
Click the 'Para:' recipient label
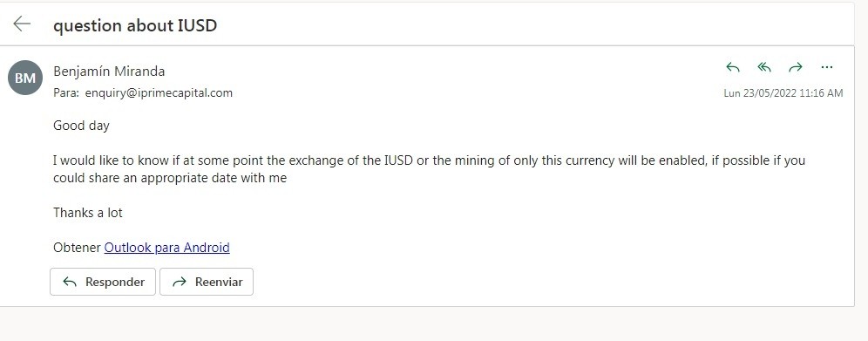(x=66, y=93)
